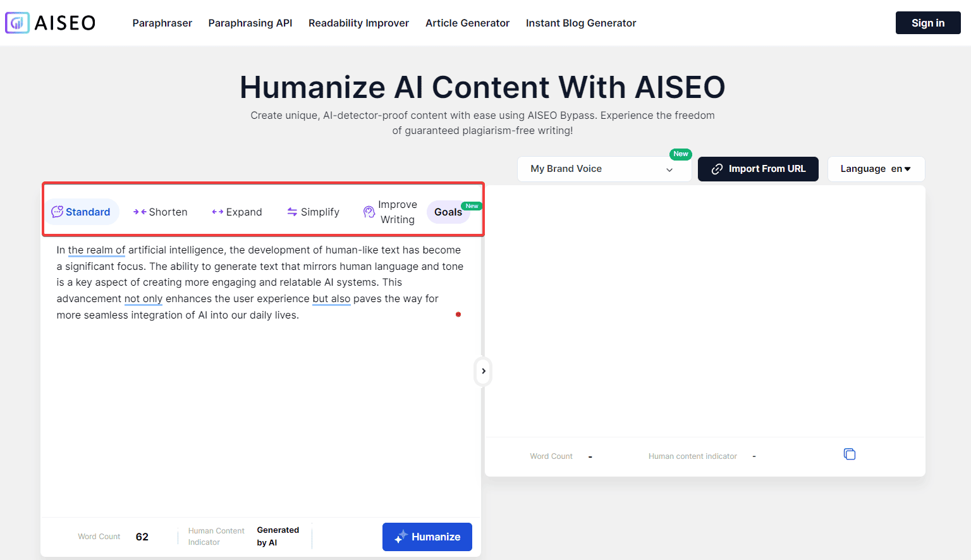
Task: Click the Shorten arrows icon
Action: (x=139, y=212)
